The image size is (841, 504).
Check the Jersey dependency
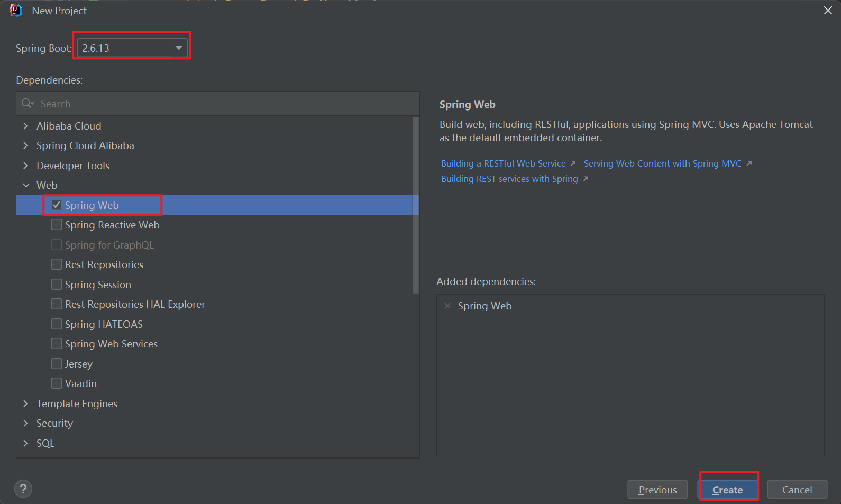pos(57,364)
